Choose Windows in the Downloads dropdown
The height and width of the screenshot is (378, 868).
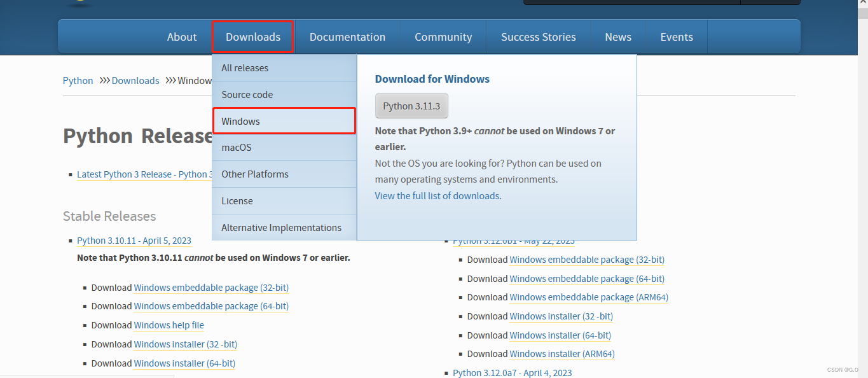[x=284, y=121]
